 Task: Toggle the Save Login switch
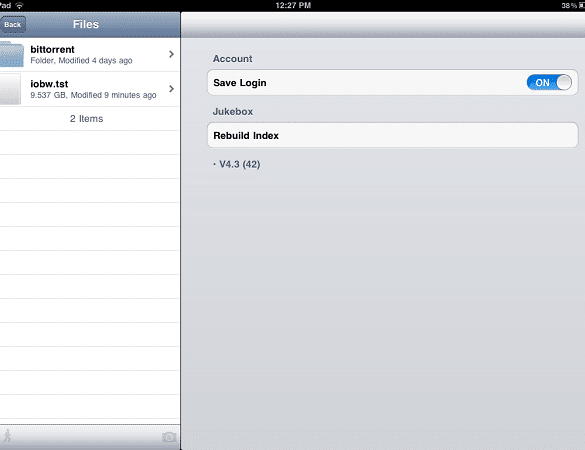click(x=549, y=82)
